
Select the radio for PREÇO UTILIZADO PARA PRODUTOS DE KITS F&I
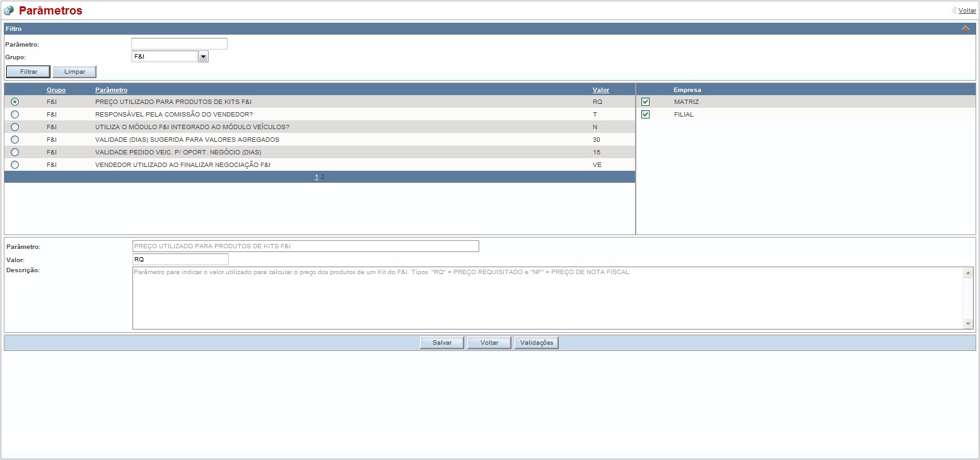point(15,101)
